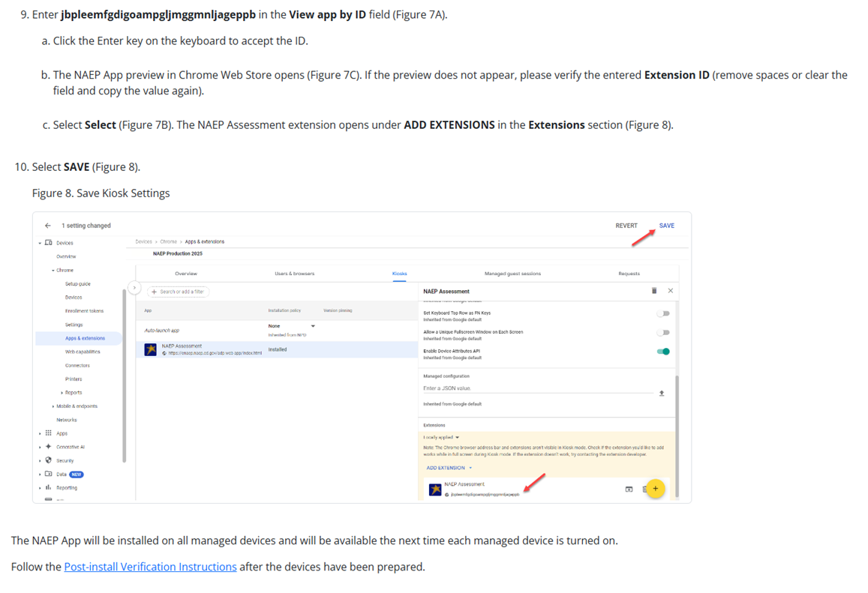Expand the Reports tree node arrow
The height and width of the screenshot is (593, 868).
pos(62,393)
